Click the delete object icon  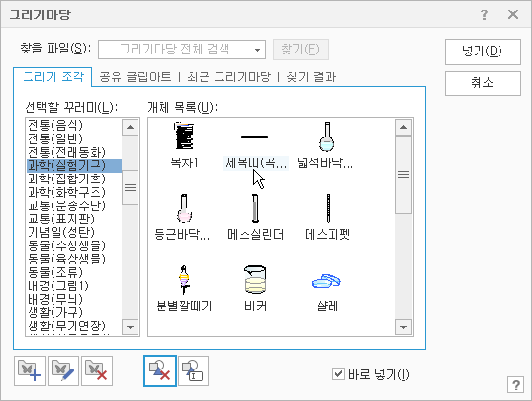point(160,370)
